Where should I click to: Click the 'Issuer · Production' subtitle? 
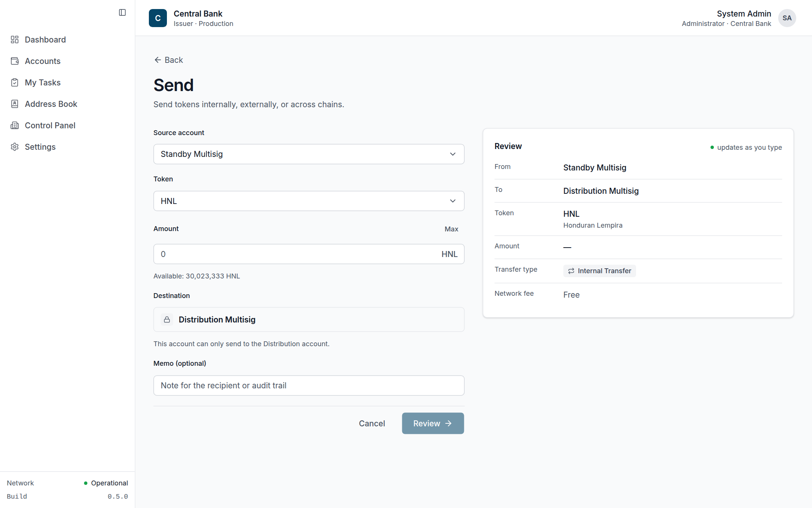[203, 24]
